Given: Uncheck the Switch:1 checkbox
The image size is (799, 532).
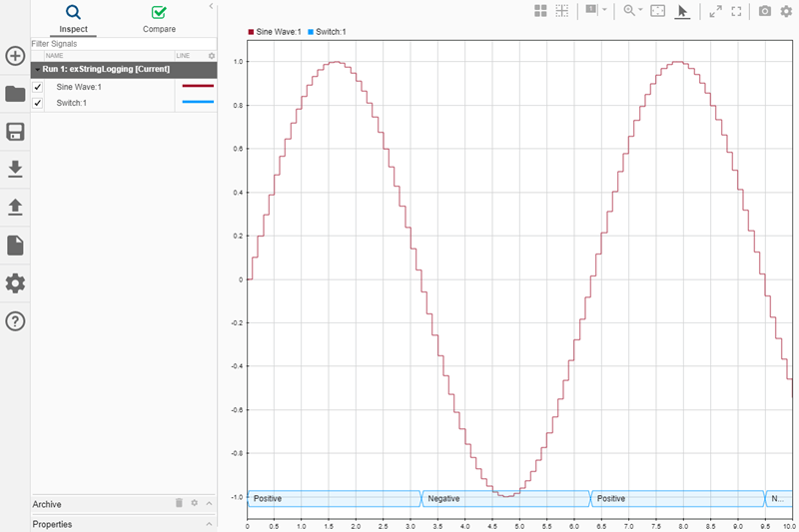Looking at the screenshot, I should [x=38, y=103].
